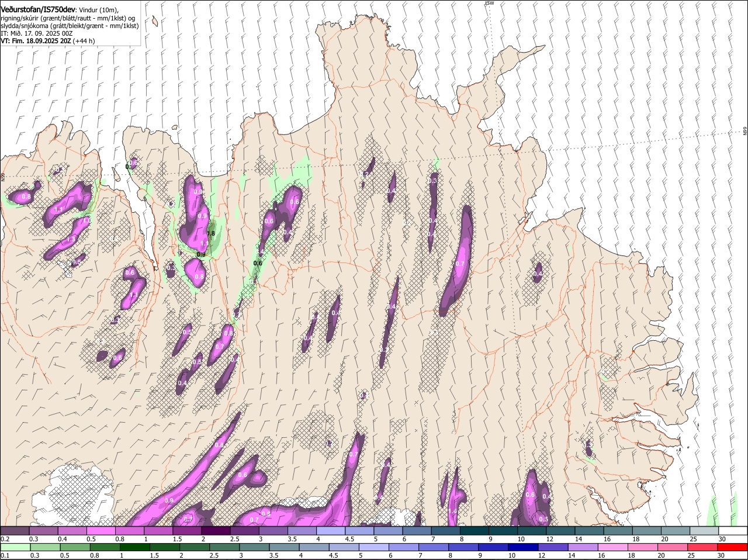This screenshot has width=748, height=560.
Task: Click the 0.2 label in the upper legend
Action: tap(5, 539)
